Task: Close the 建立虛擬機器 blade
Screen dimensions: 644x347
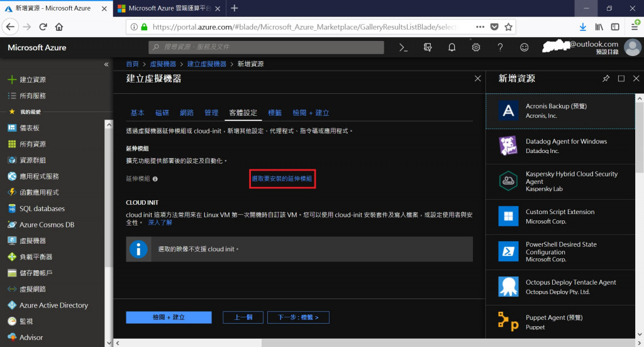Action: coord(478,79)
